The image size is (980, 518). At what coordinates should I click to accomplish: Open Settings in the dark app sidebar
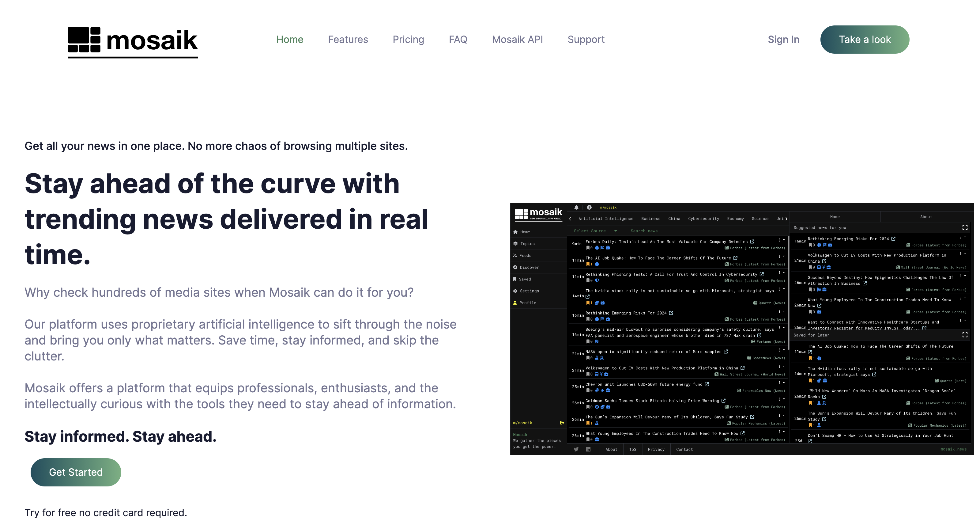(538, 291)
